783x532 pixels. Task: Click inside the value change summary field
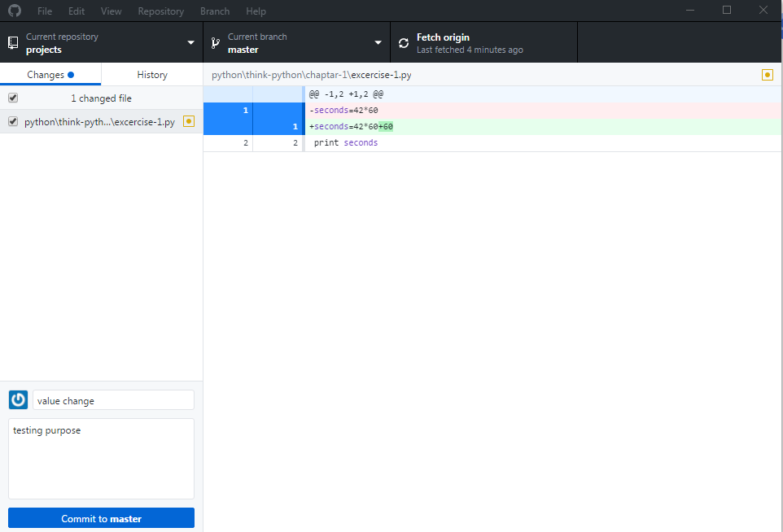point(112,399)
